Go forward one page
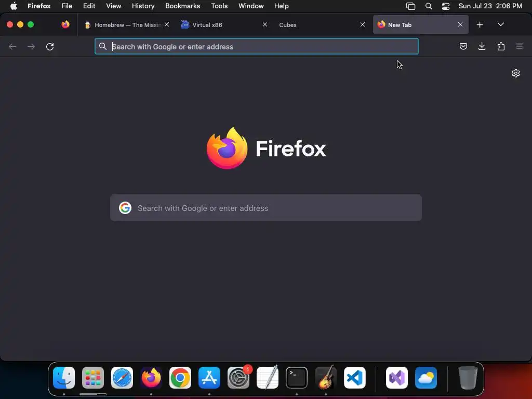The width and height of the screenshot is (532, 399). point(31,46)
